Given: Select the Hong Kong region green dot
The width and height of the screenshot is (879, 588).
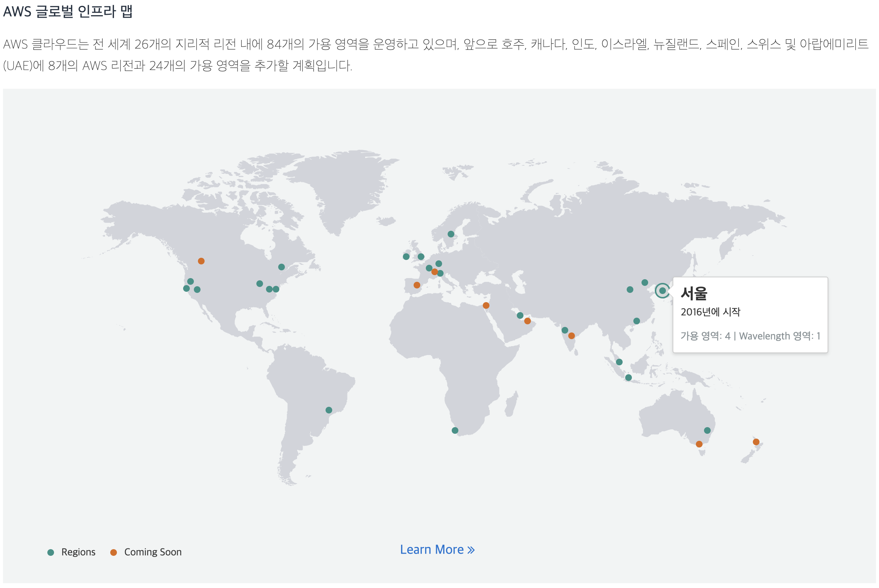Looking at the screenshot, I should point(637,321).
